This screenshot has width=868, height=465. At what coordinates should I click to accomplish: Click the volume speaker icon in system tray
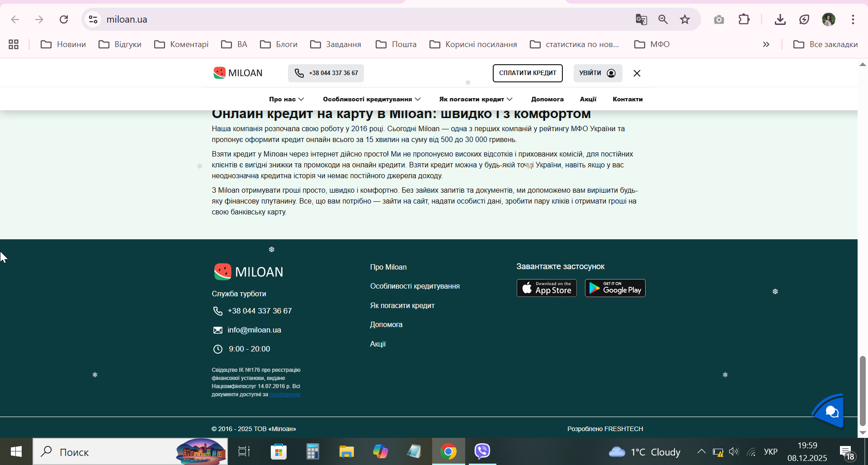[x=733, y=452]
